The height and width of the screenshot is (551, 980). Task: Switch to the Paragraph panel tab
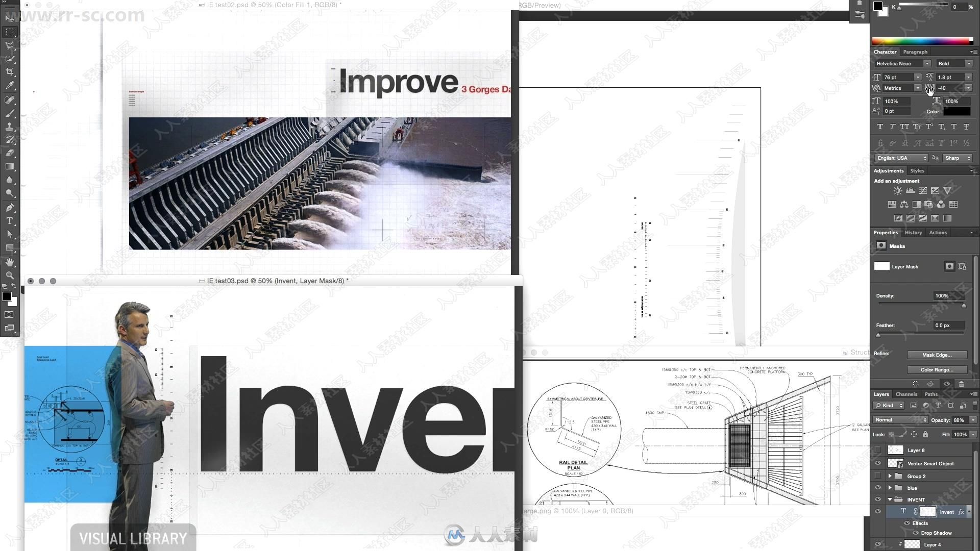pyautogui.click(x=914, y=51)
